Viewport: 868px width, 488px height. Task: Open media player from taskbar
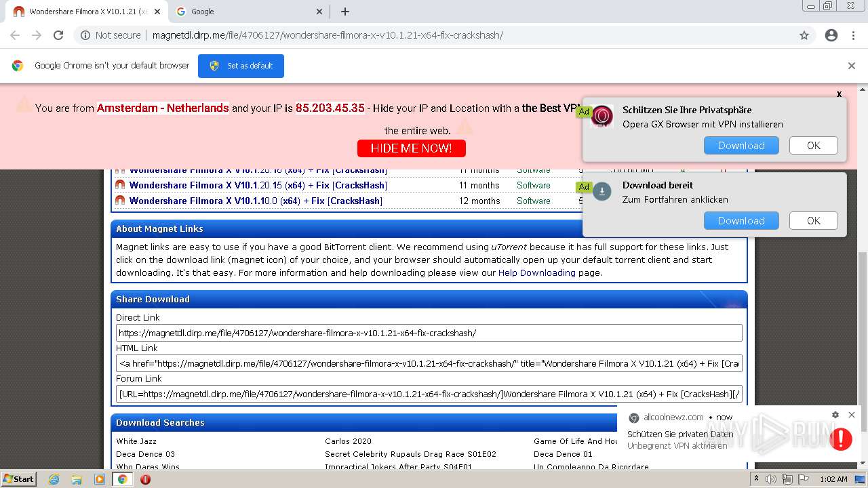[100, 479]
